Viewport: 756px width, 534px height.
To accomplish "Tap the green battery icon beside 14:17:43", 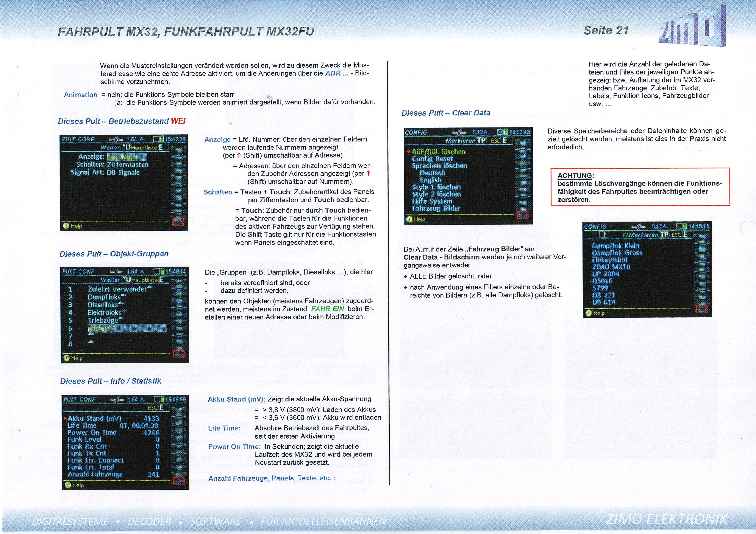I will point(506,132).
